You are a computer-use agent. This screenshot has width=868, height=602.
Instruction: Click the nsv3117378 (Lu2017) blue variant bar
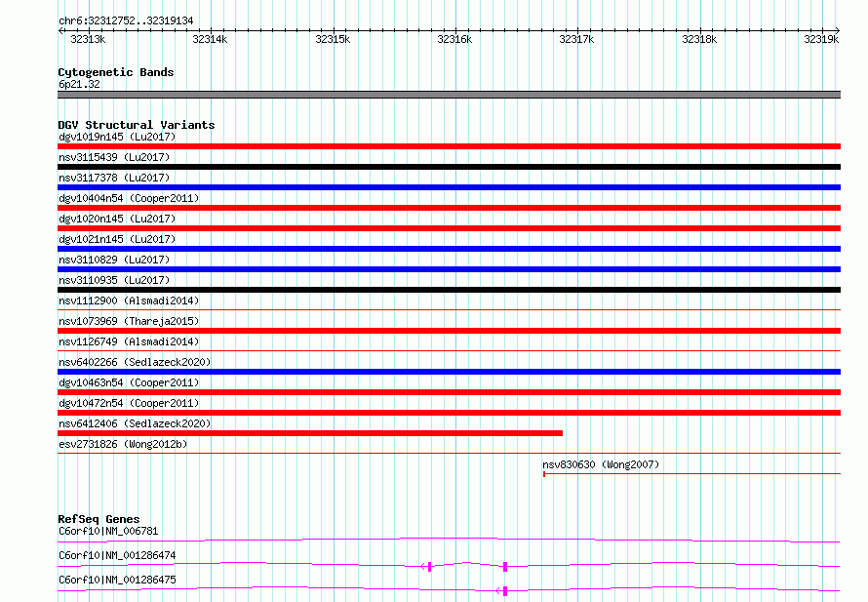449,187
